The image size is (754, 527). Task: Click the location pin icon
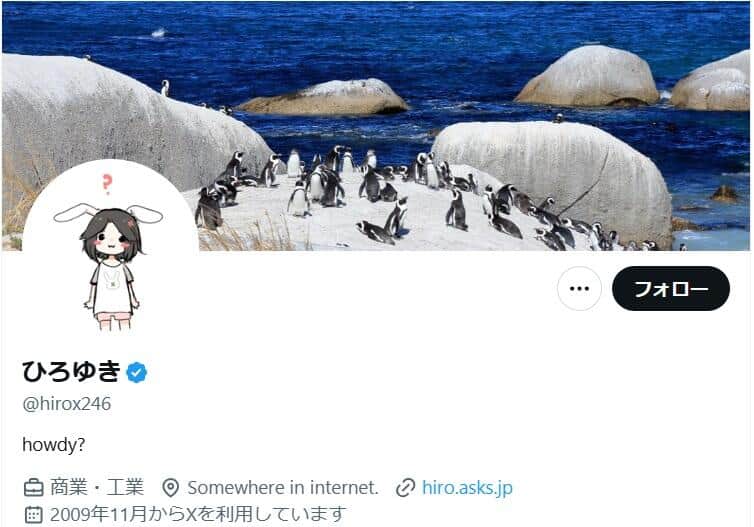[x=171, y=488]
